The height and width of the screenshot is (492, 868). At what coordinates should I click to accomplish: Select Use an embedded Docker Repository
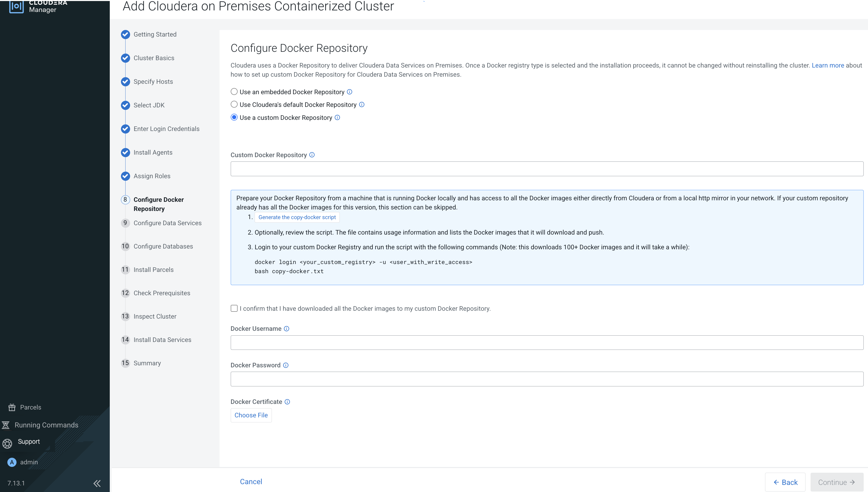[x=234, y=92]
